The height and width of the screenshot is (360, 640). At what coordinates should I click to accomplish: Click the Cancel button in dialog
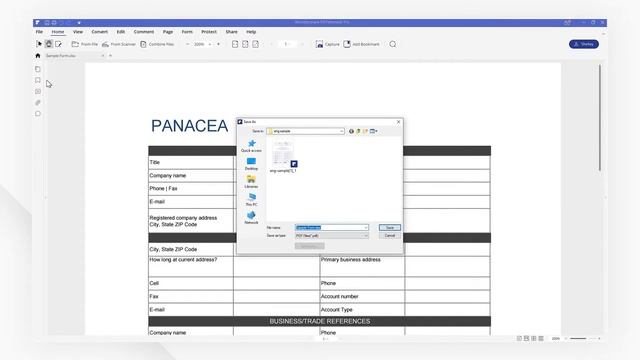(x=390, y=236)
